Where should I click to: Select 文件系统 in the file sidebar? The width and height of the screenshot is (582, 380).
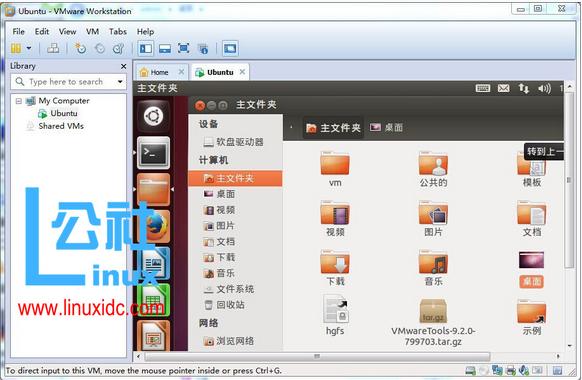coord(229,289)
